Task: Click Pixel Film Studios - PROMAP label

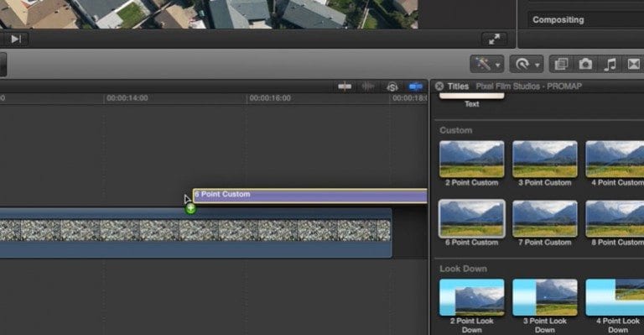Action: pos(528,86)
